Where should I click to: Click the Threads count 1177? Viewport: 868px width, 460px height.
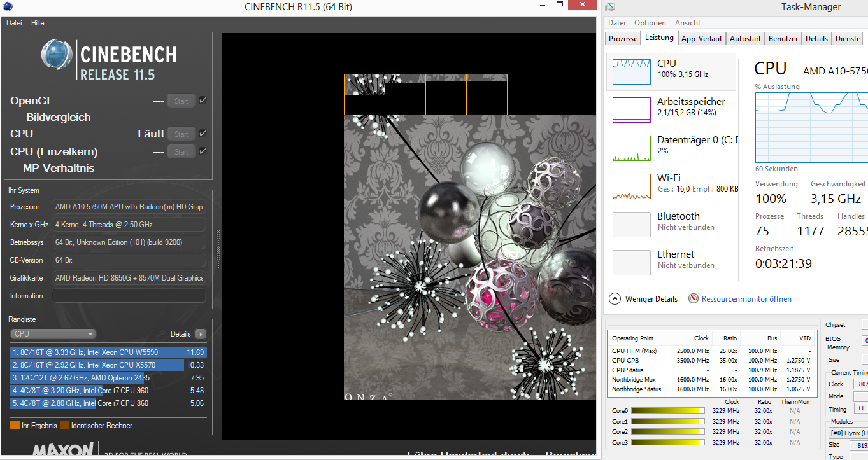click(811, 231)
